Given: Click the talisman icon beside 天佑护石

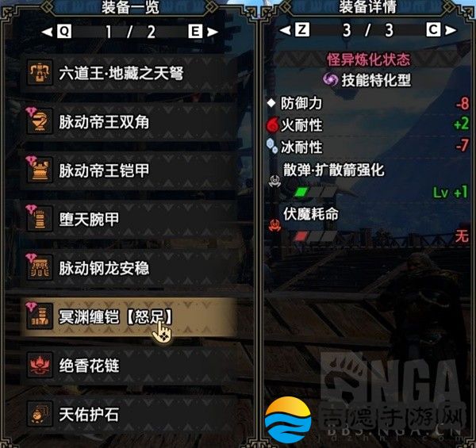Looking at the screenshot, I should [40, 414].
